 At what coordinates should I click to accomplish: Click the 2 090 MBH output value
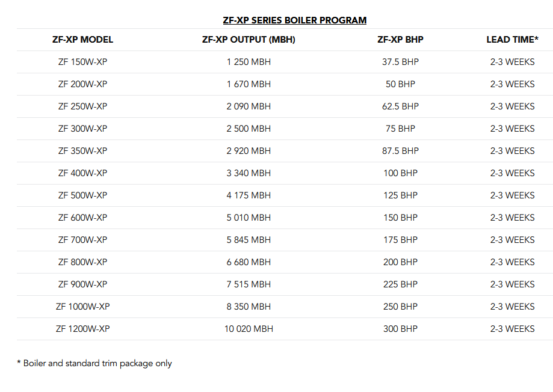[x=249, y=106]
